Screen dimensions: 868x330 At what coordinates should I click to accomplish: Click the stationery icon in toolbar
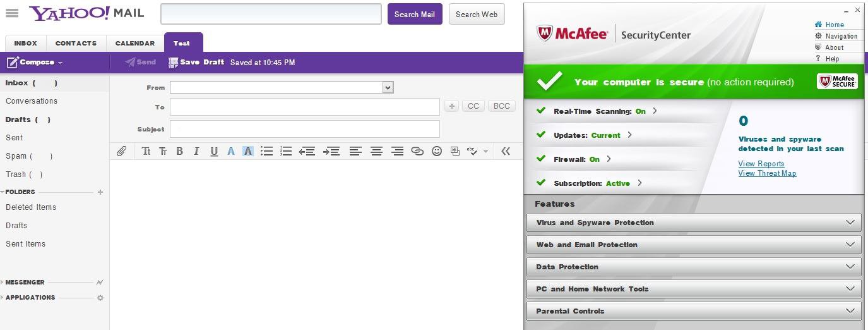[455, 151]
